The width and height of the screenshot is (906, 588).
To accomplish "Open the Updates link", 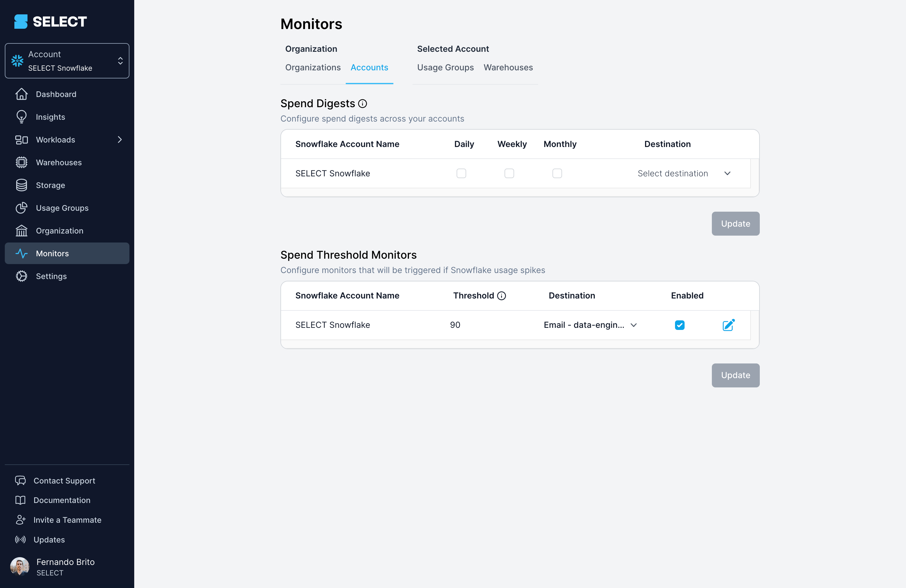I will pyautogui.click(x=49, y=540).
